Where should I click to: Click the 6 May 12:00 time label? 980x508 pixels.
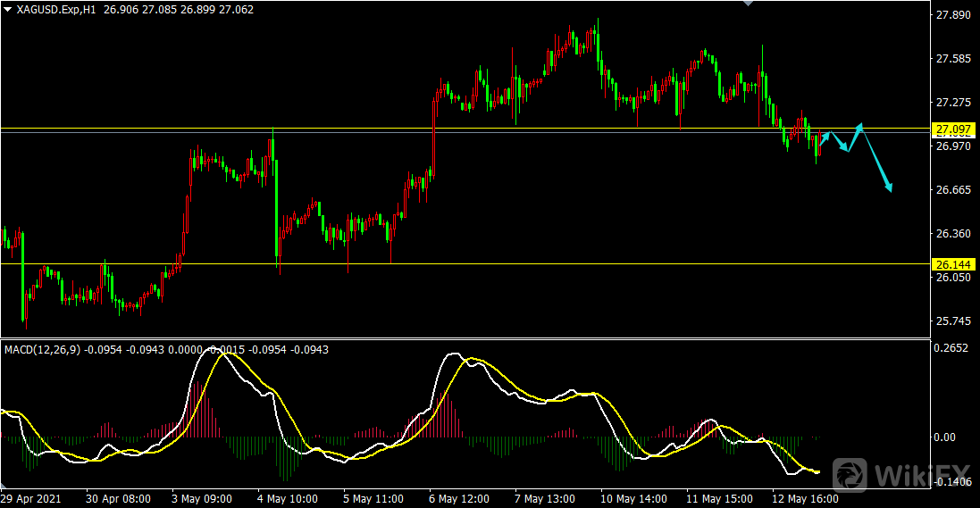click(x=459, y=499)
